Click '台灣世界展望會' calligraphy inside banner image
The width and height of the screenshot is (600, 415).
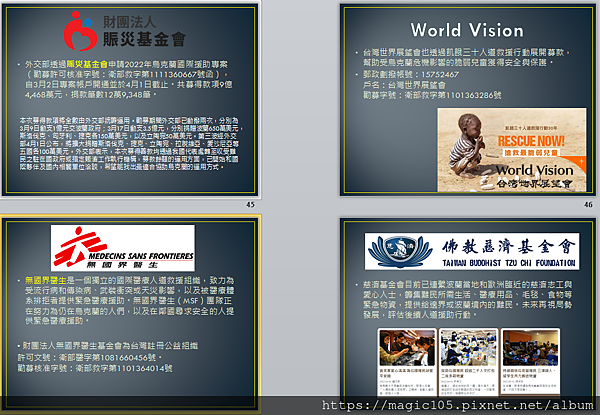click(535, 183)
